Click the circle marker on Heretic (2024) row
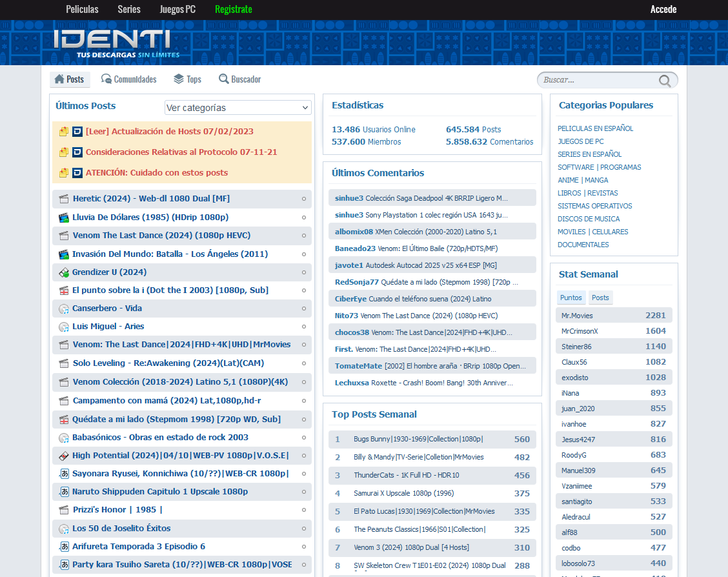The width and height of the screenshot is (728, 577). coord(304,199)
